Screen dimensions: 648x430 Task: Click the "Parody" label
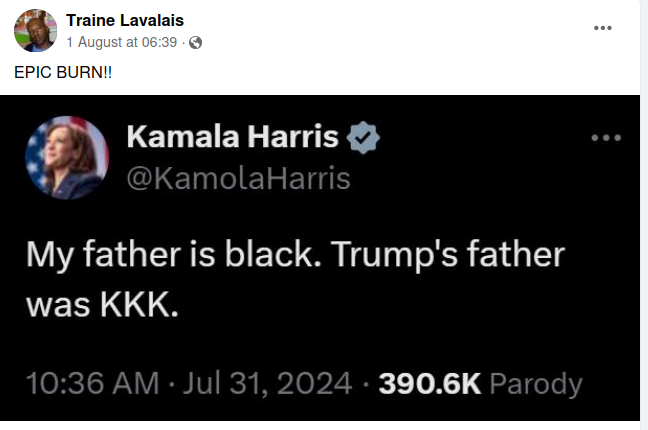point(535,383)
